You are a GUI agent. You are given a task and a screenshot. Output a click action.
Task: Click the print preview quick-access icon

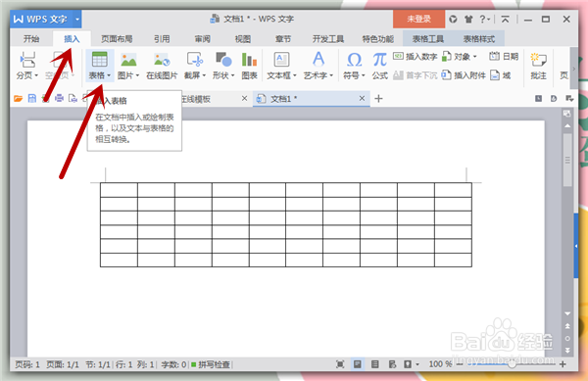pyautogui.click(x=73, y=99)
